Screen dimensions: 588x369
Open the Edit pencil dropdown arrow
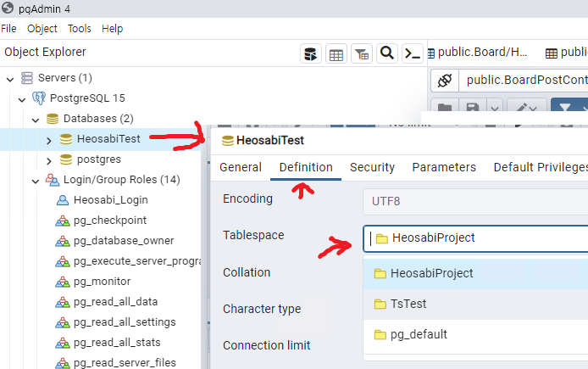click(x=534, y=108)
